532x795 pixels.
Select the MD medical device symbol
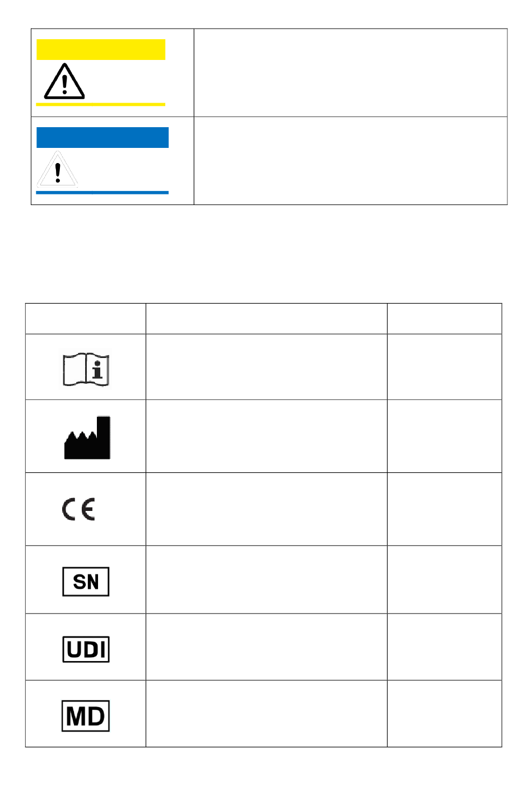coord(86,715)
